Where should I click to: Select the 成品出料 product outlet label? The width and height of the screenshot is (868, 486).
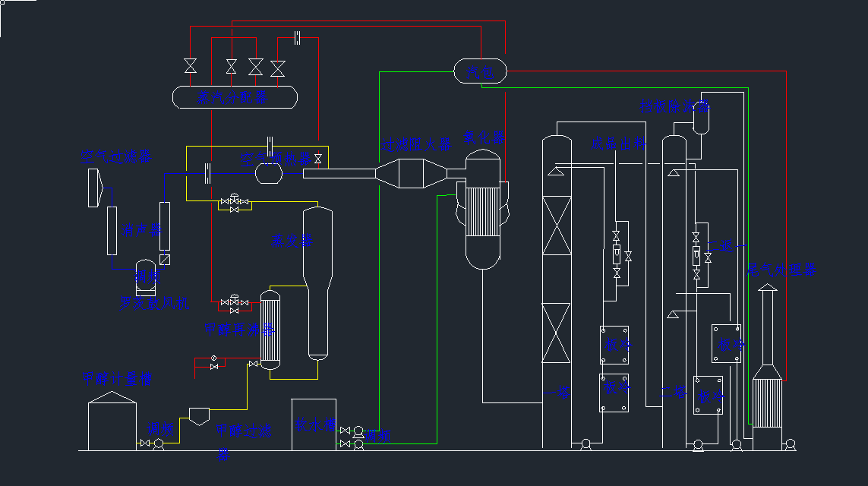coord(618,144)
